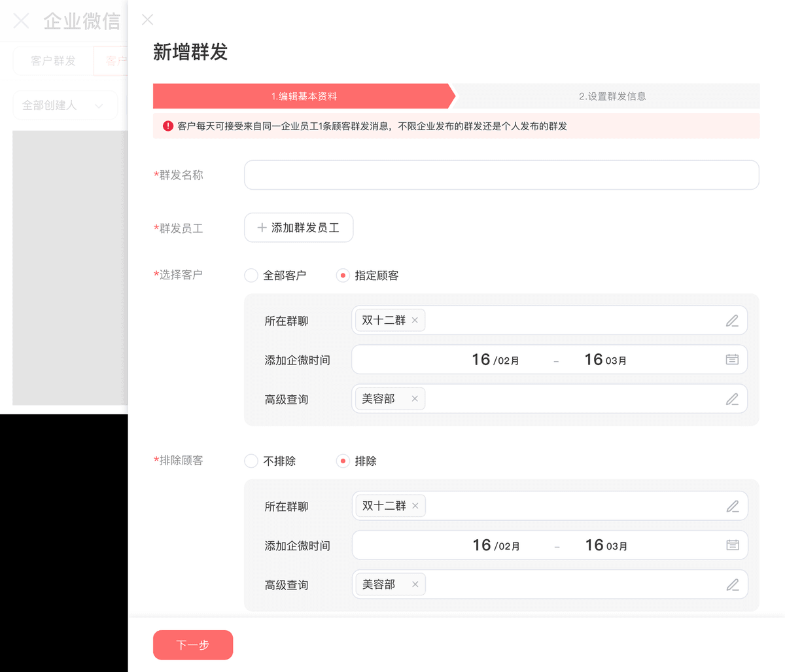Image resolution: width=785 pixels, height=672 pixels.
Task: Edit 所在群聊 pencil icon under 选择客户
Action: tap(732, 321)
